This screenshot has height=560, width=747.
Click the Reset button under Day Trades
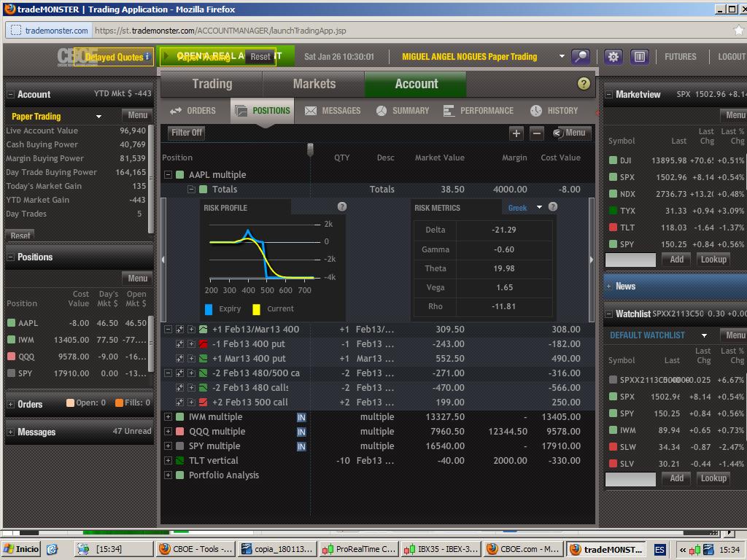point(20,236)
